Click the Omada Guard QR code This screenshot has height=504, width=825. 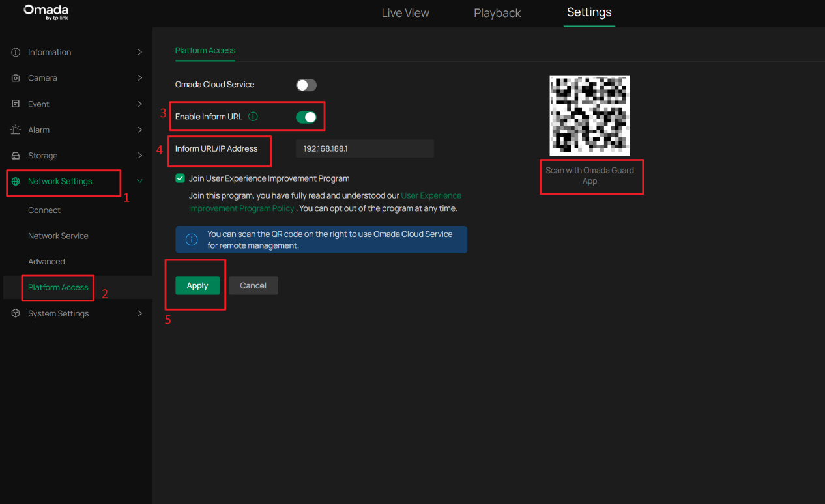tap(590, 115)
